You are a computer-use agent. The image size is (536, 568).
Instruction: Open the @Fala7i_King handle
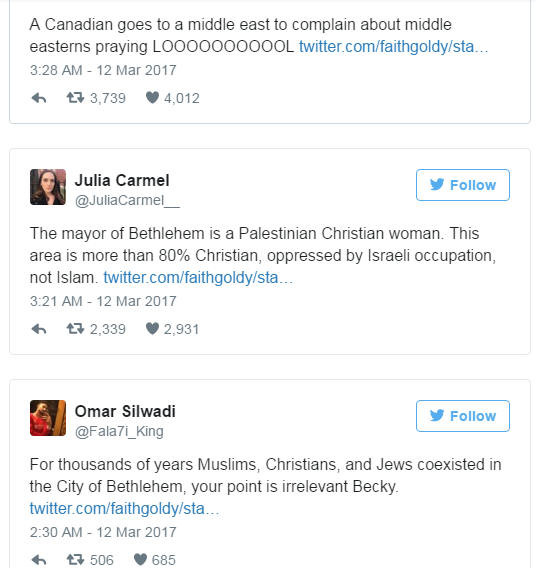[119, 431]
